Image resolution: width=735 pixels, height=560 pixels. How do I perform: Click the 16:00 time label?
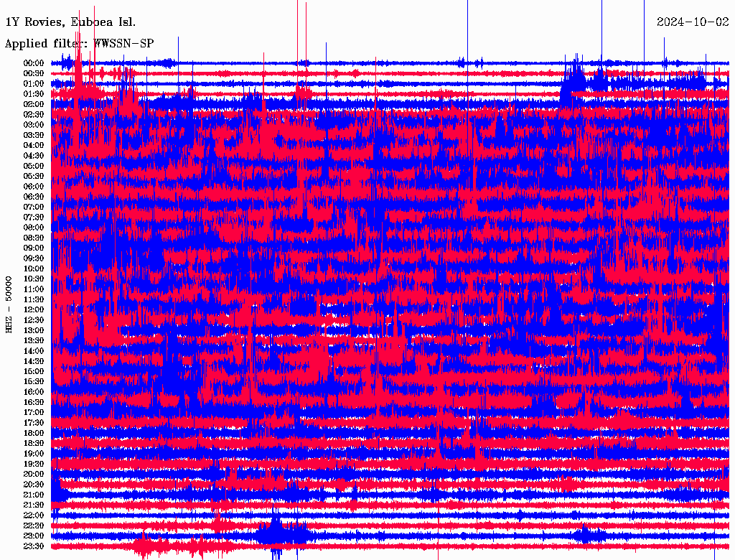point(34,392)
